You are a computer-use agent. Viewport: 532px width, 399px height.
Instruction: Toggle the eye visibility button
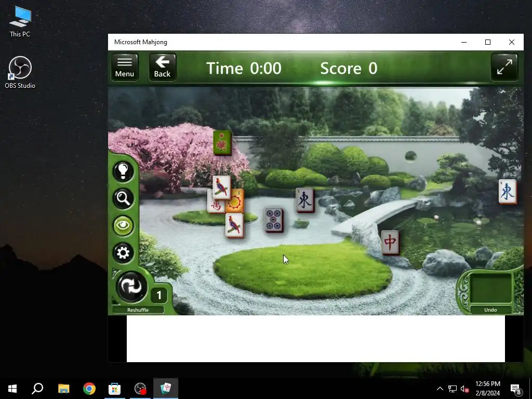tap(123, 225)
